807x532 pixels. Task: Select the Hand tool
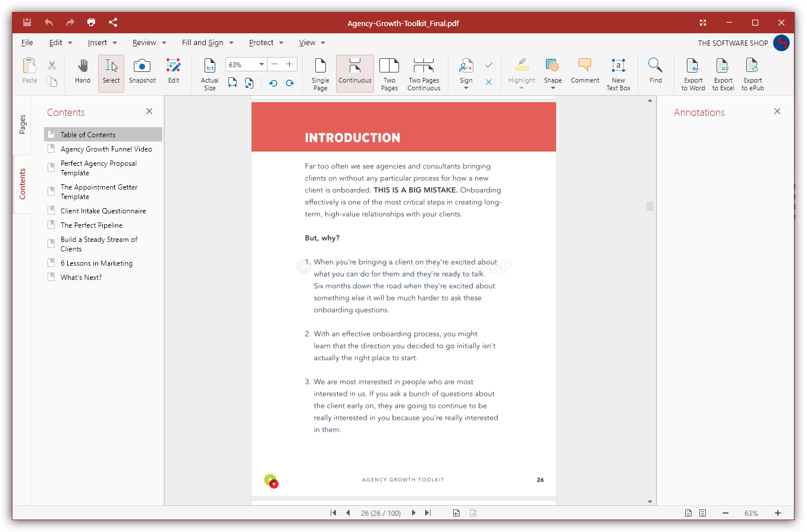point(82,73)
